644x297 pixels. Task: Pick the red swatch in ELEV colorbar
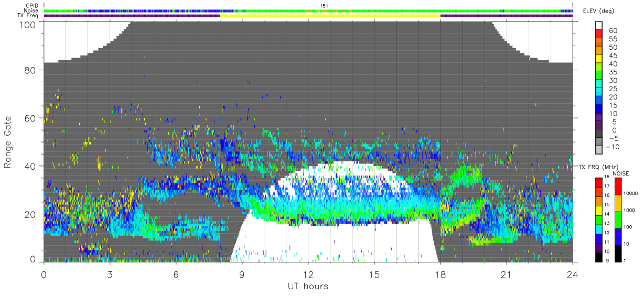pos(599,34)
